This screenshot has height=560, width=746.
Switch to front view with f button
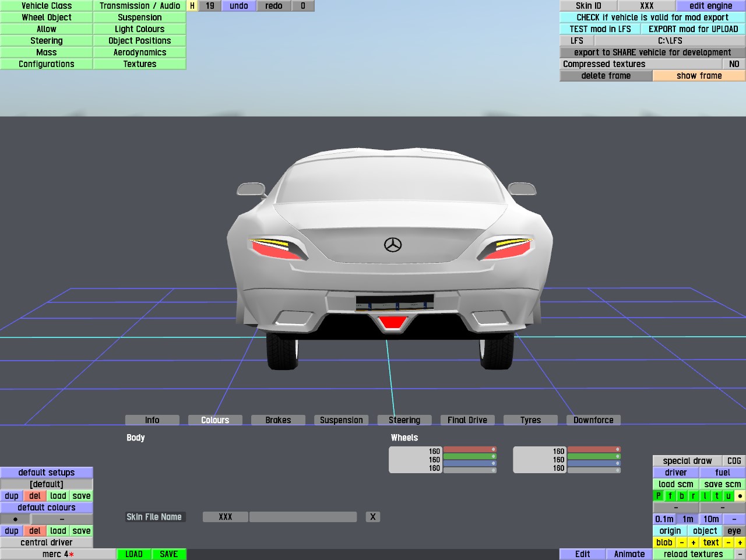click(670, 496)
